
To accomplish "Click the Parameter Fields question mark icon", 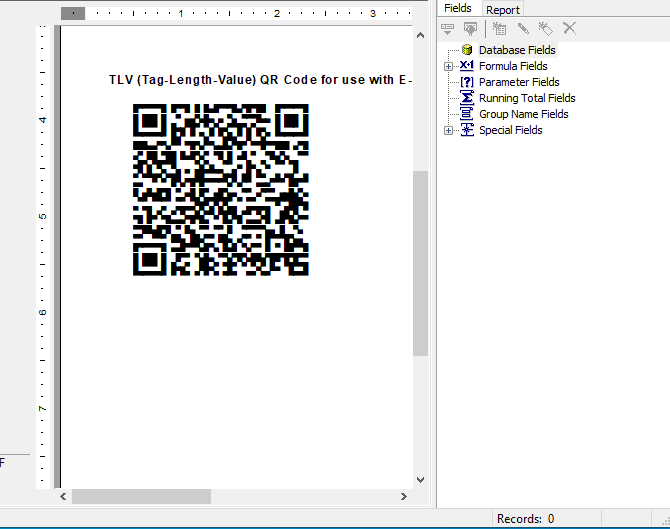I will click(x=467, y=82).
